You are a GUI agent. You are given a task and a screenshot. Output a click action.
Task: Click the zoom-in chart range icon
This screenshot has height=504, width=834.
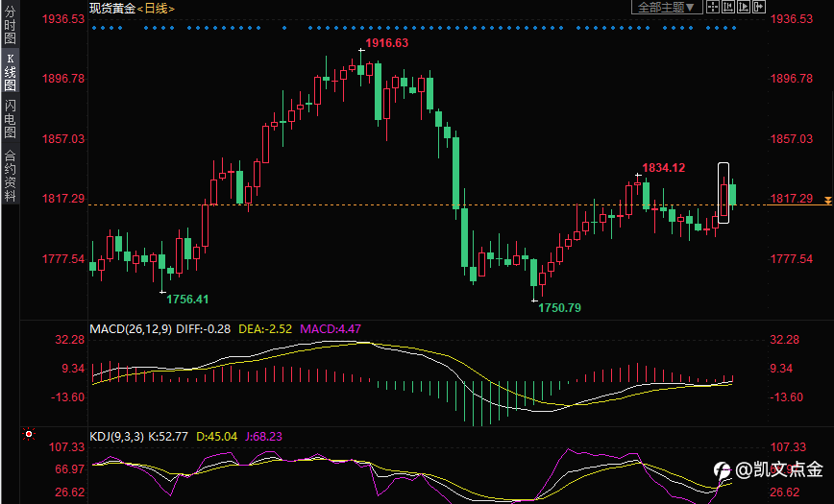pyautogui.click(x=743, y=7)
